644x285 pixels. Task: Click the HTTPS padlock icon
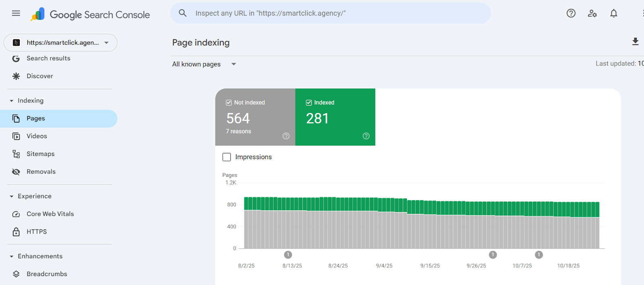pyautogui.click(x=16, y=232)
